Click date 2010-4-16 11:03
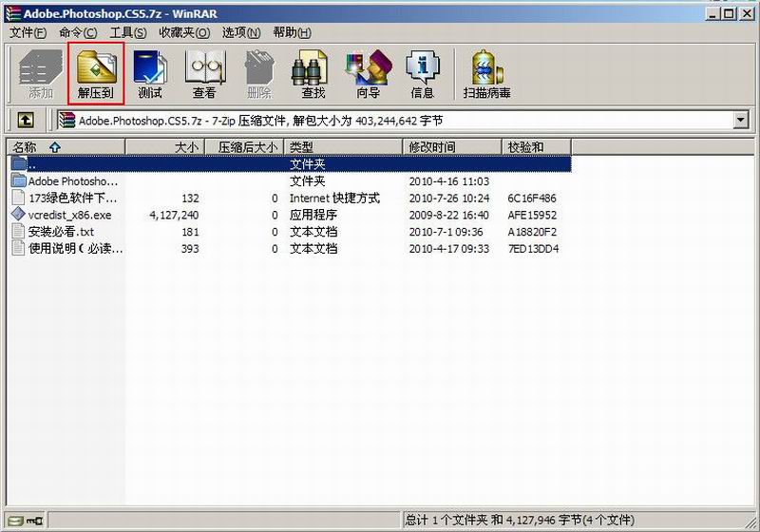Viewport: 760px width, 532px height. tap(448, 181)
